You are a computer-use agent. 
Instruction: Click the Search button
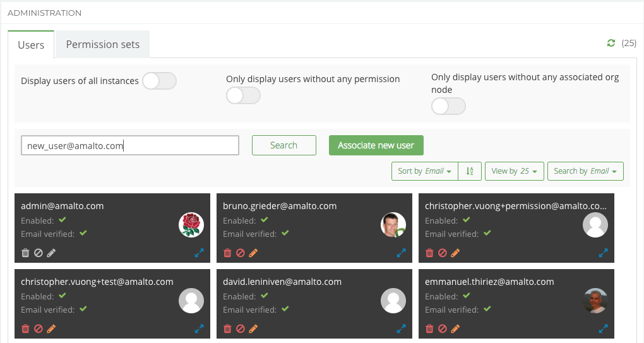[283, 145]
